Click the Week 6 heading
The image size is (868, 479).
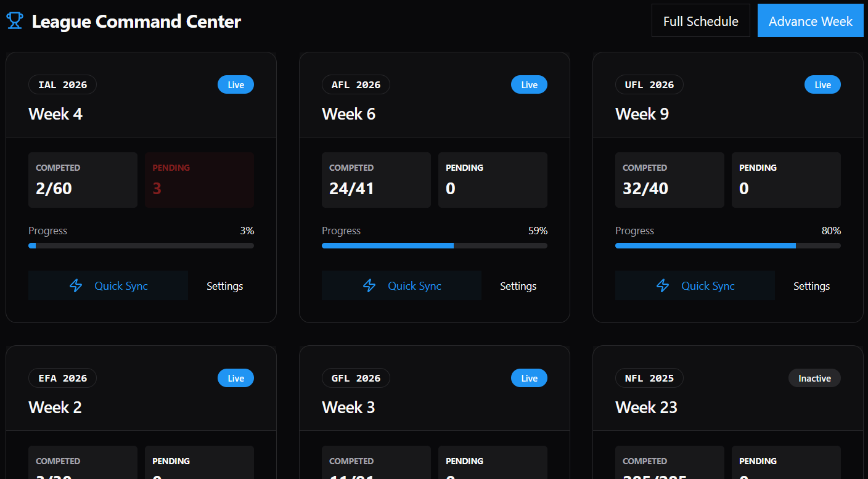[349, 114]
